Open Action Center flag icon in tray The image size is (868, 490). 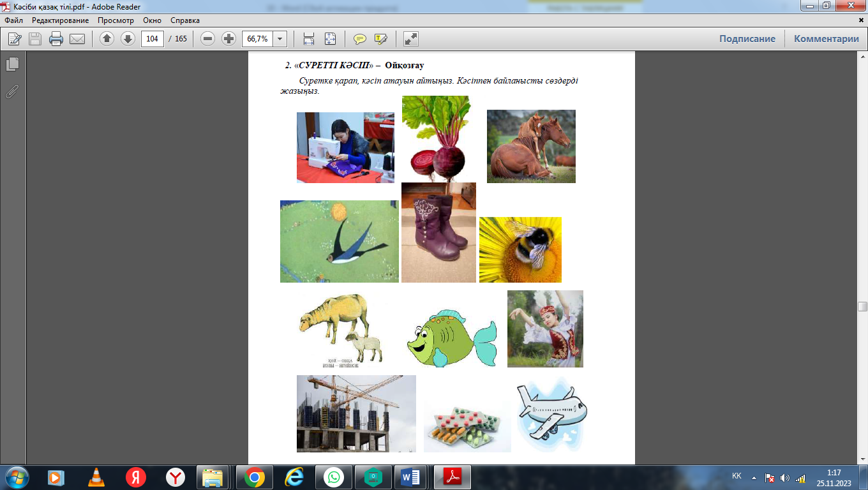coord(770,477)
